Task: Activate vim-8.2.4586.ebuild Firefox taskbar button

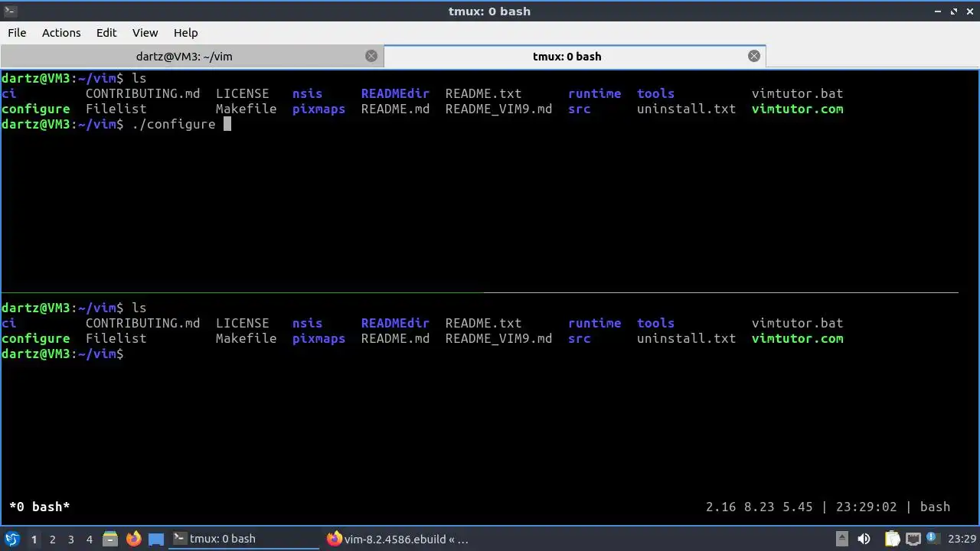Action: 398,539
